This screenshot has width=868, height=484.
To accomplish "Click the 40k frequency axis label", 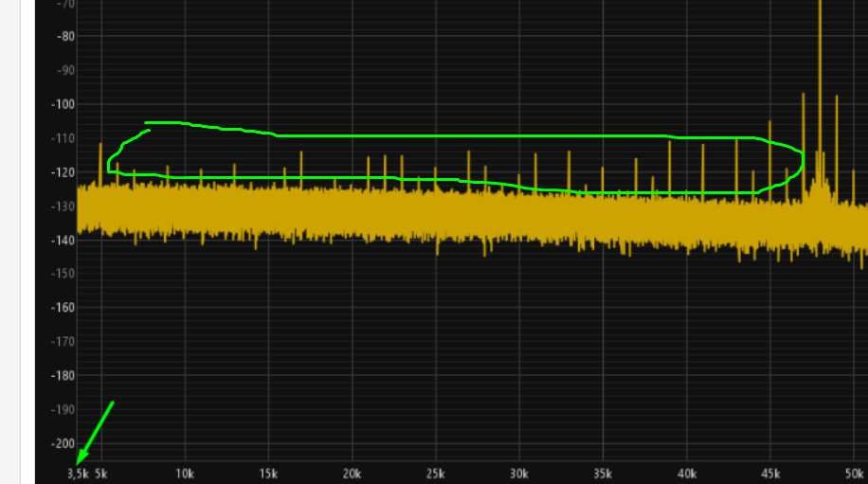I will [x=687, y=474].
